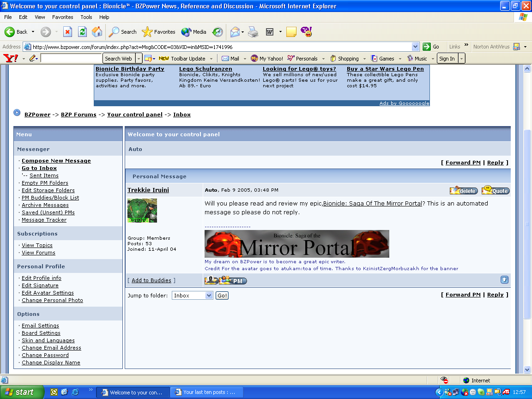Image resolution: width=532 pixels, height=399 pixels.
Task: Switch to 'Your last ten posts' taskbar window
Action: pos(206,392)
